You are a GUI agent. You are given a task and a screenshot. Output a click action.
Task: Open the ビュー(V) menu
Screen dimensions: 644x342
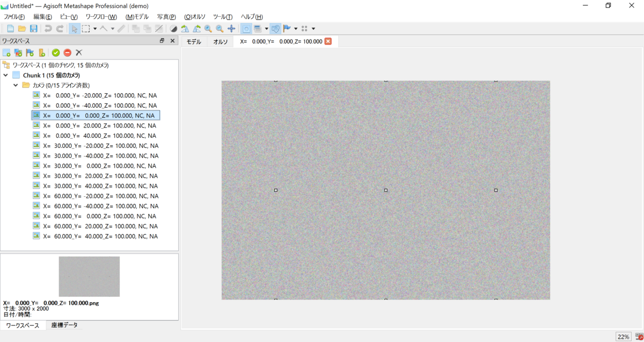69,17
